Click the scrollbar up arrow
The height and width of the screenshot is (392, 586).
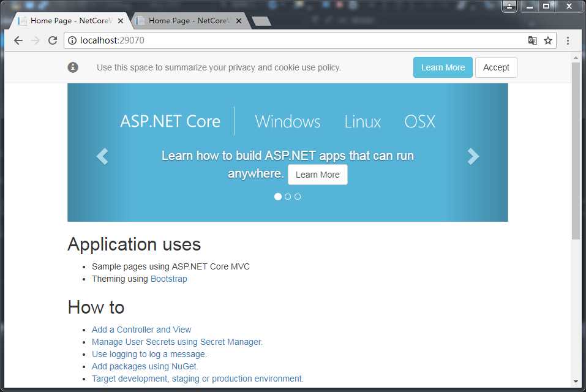[576, 58]
